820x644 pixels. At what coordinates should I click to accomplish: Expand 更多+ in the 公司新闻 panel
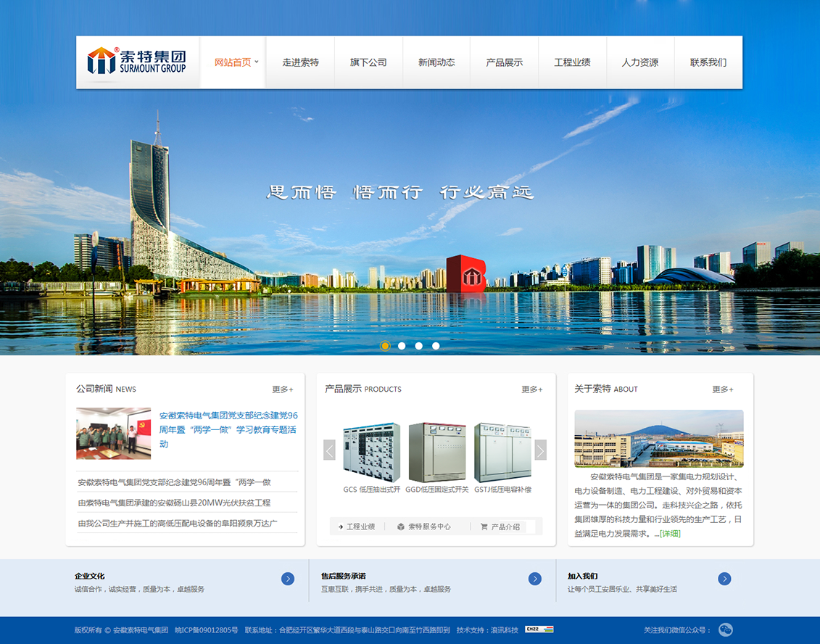pyautogui.click(x=283, y=389)
